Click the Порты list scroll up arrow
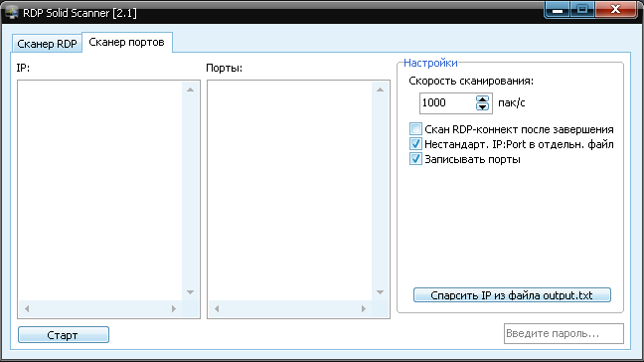 (x=380, y=90)
